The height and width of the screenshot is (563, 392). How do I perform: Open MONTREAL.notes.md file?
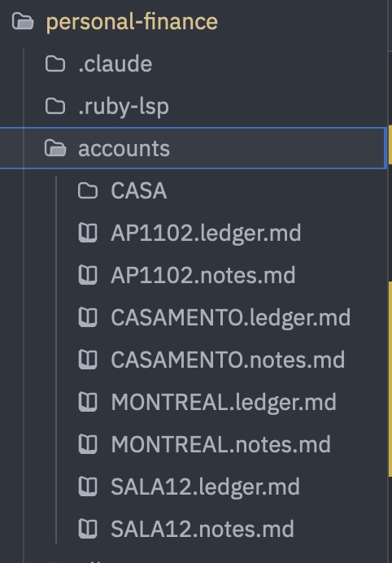coord(220,444)
